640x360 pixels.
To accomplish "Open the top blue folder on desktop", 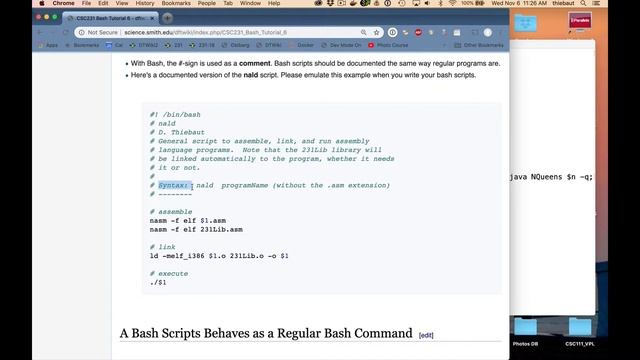I will 525,23.
